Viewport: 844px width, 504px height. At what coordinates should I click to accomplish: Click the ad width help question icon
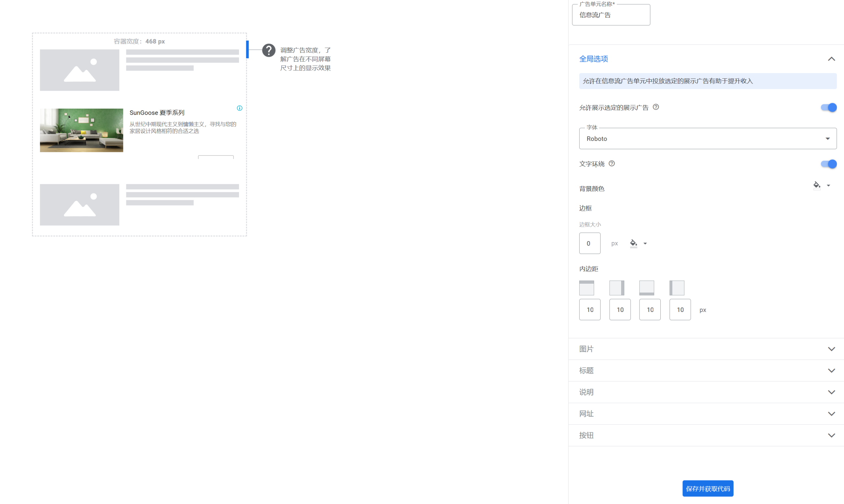pos(268,50)
